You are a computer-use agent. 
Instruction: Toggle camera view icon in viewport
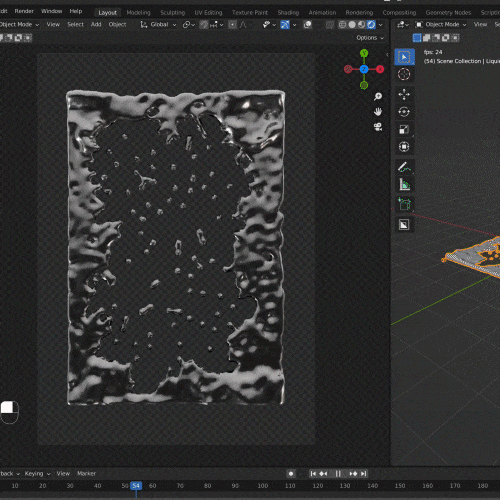pyautogui.click(x=378, y=127)
